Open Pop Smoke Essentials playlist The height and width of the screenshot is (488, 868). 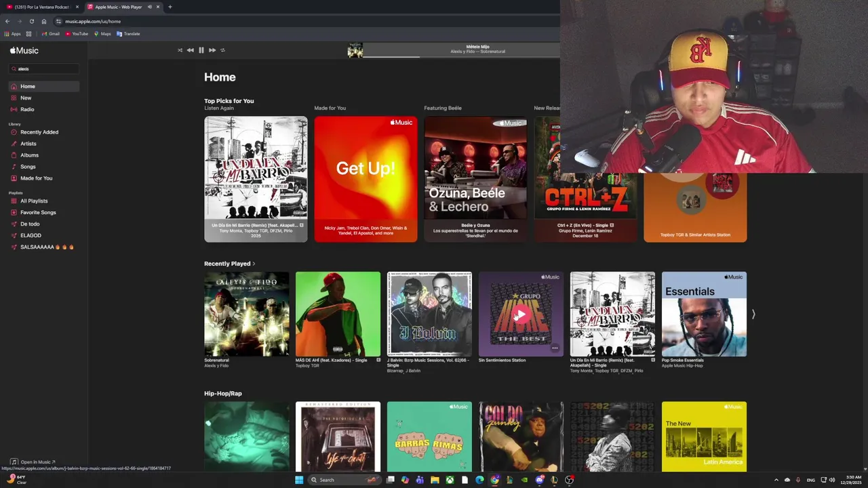pos(704,314)
